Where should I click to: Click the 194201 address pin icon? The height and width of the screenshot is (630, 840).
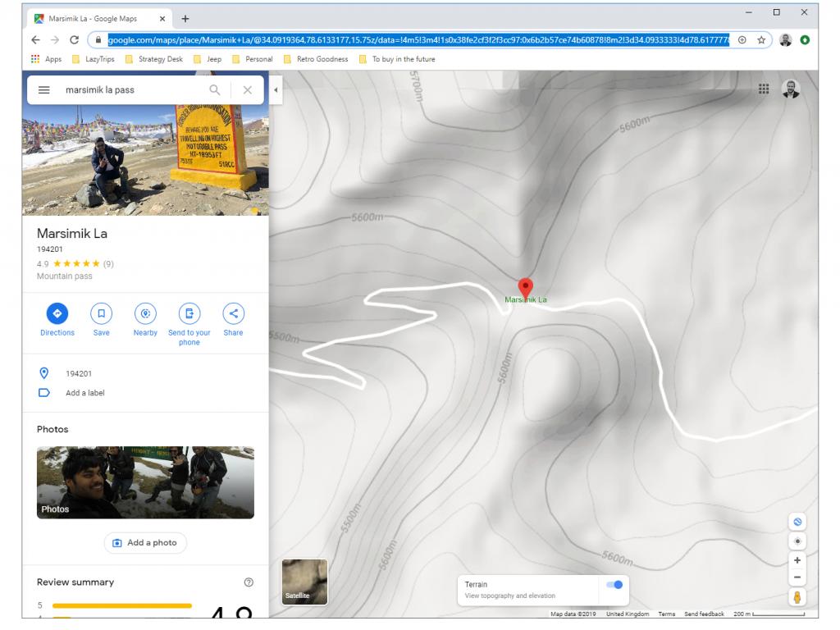click(44, 373)
